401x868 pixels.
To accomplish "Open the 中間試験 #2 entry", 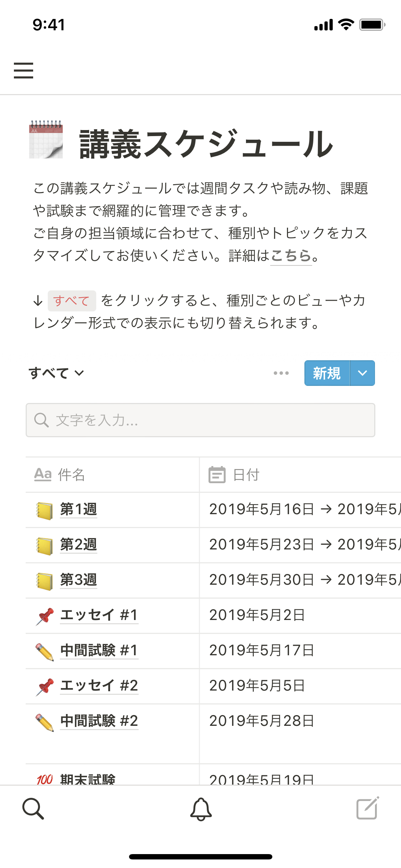I will tap(99, 721).
